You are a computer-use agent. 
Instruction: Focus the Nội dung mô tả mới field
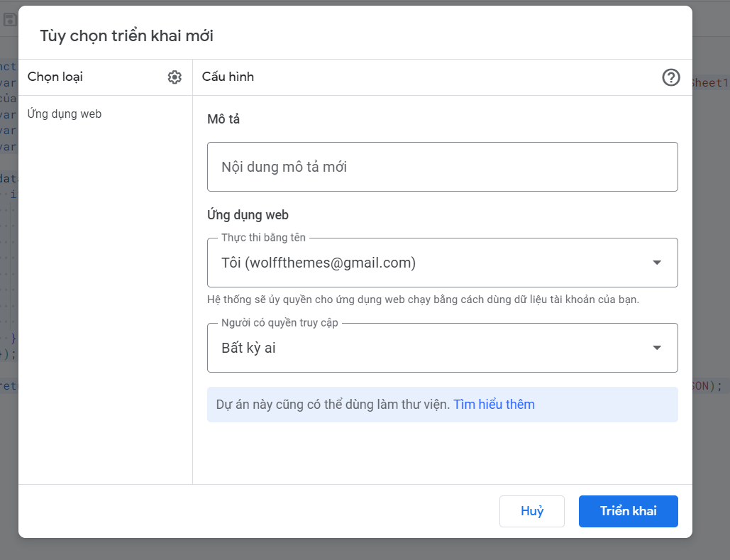tap(442, 167)
